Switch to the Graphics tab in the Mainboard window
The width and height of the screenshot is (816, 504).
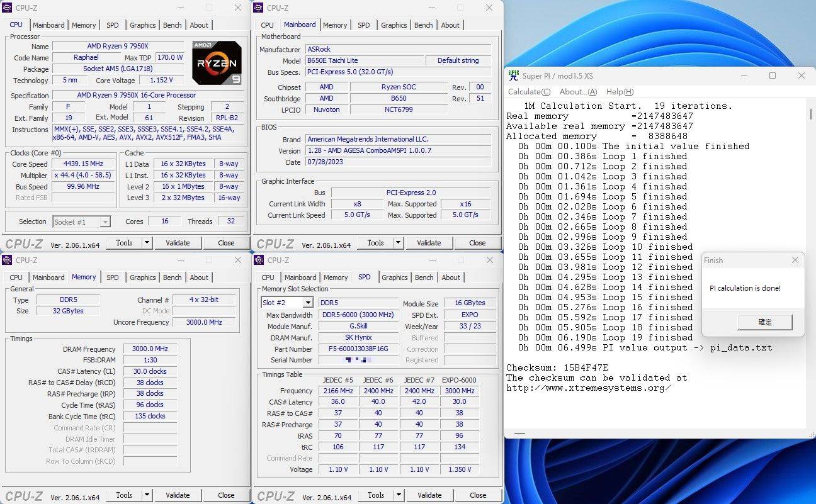tap(394, 25)
